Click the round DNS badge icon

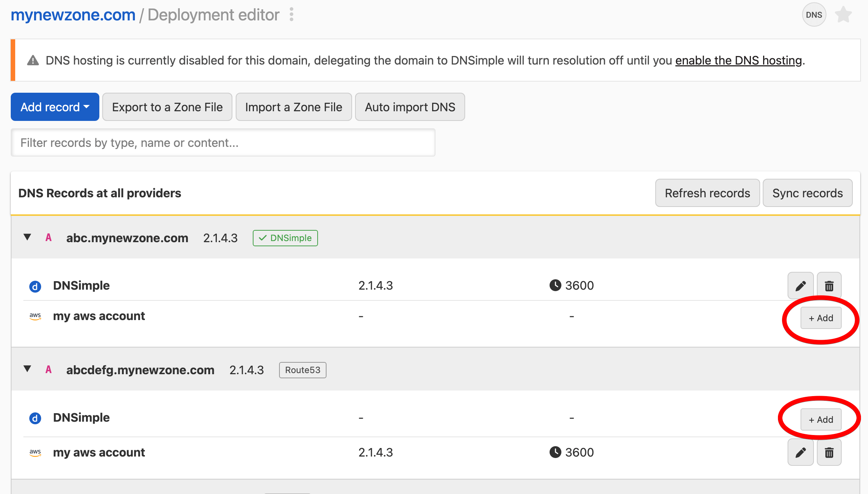click(x=814, y=15)
